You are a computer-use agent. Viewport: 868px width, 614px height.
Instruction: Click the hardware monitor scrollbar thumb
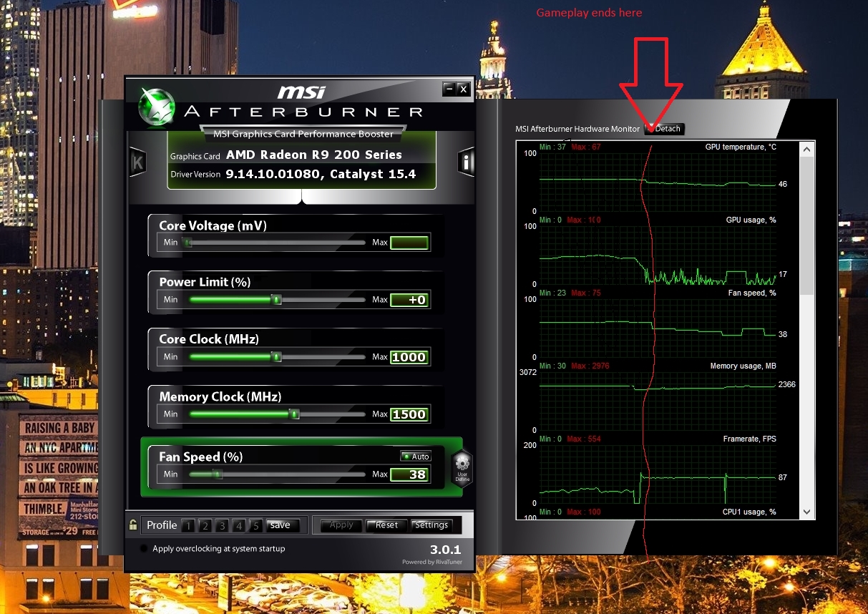[807, 227]
